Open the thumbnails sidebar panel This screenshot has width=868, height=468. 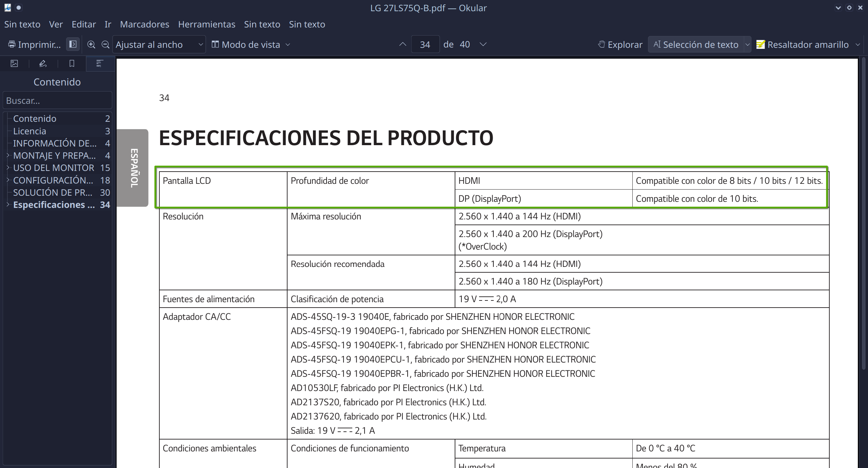[14, 63]
